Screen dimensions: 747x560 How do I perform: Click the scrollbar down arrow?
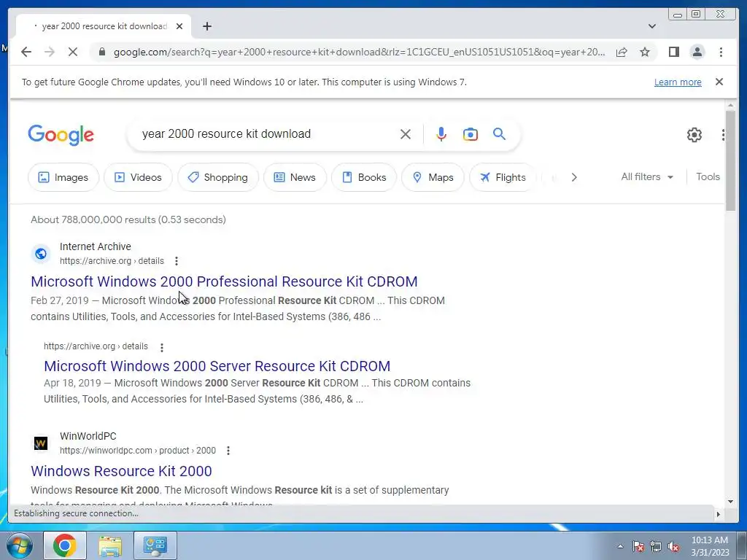click(x=730, y=502)
